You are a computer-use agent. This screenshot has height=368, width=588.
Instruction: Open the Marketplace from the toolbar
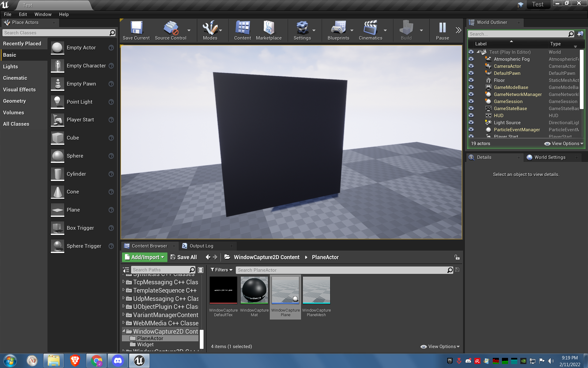[x=269, y=28]
